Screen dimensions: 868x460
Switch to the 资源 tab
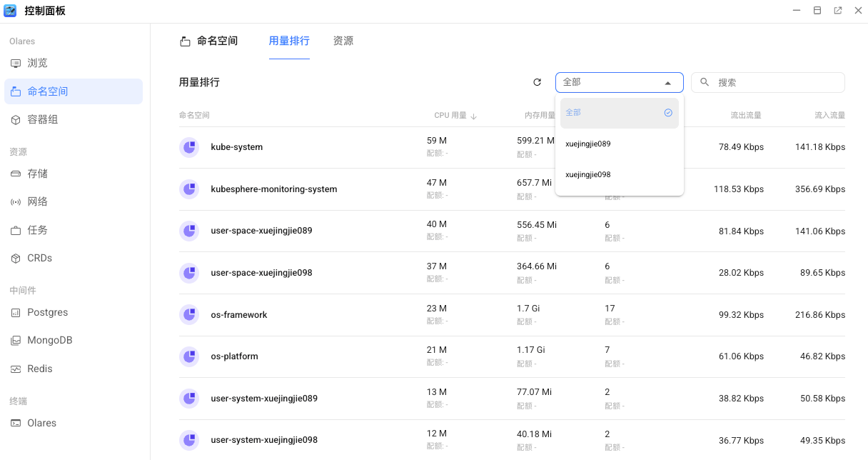tap(343, 41)
